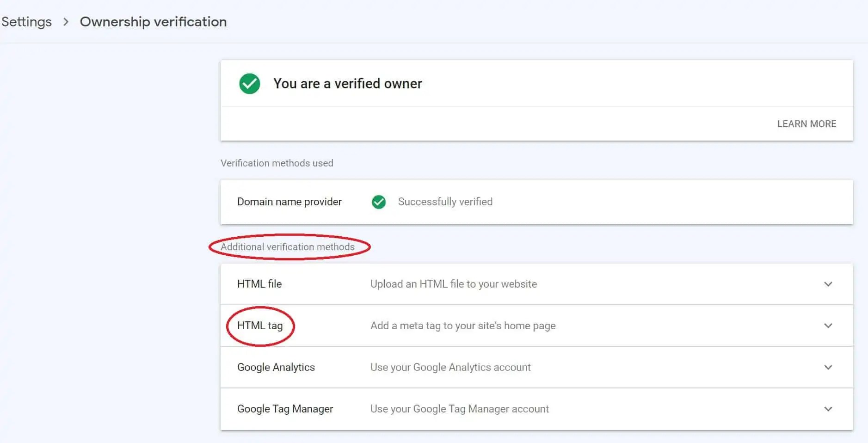This screenshot has height=443, width=868.
Task: Expand the HTML tag method details
Action: point(828,326)
